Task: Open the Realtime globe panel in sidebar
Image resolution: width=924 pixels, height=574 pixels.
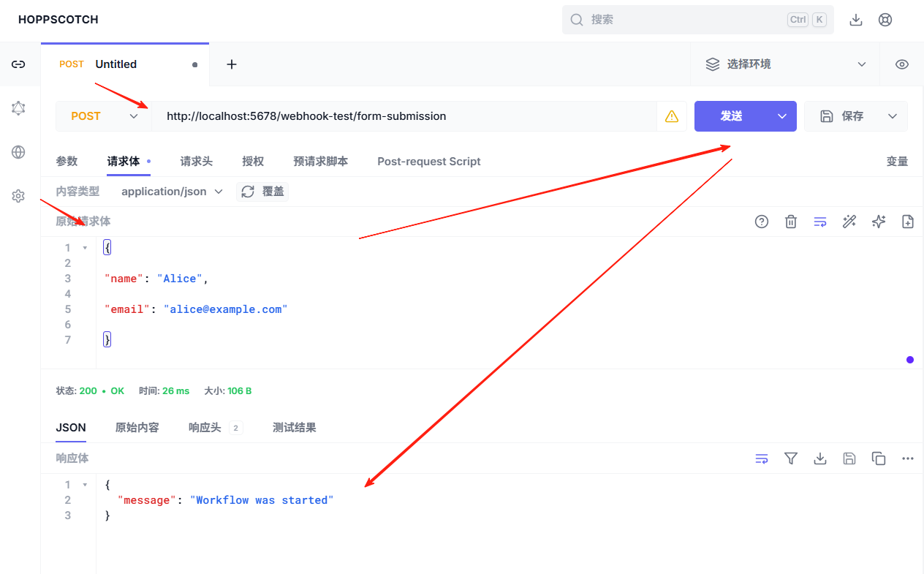Action: tap(18, 152)
